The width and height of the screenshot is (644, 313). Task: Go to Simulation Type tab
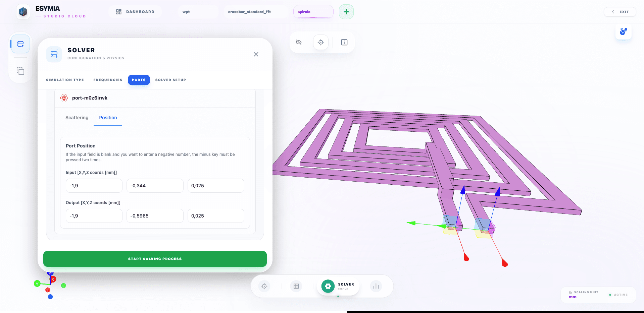[65, 80]
